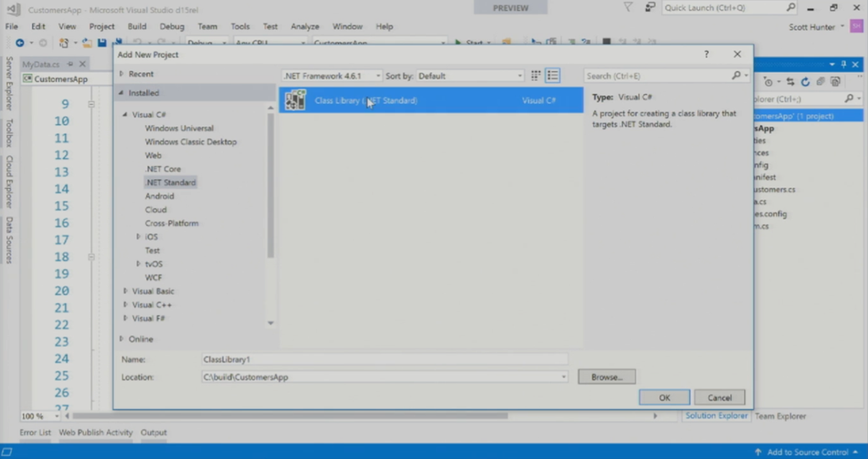Image resolution: width=868 pixels, height=459 pixels.
Task: Open the File menu
Action: tap(12, 26)
